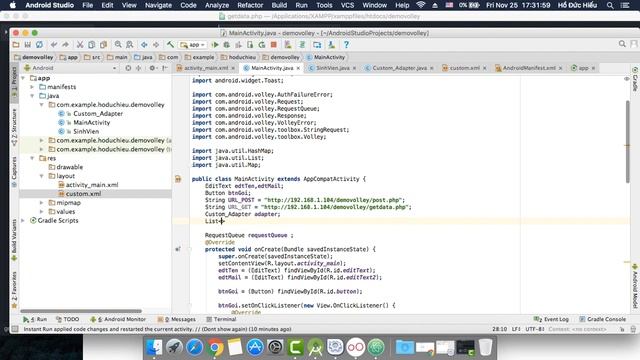Click the Synchronize toolbar icon
Viewport: 640px width, 360px height.
pyautogui.click(x=39, y=45)
